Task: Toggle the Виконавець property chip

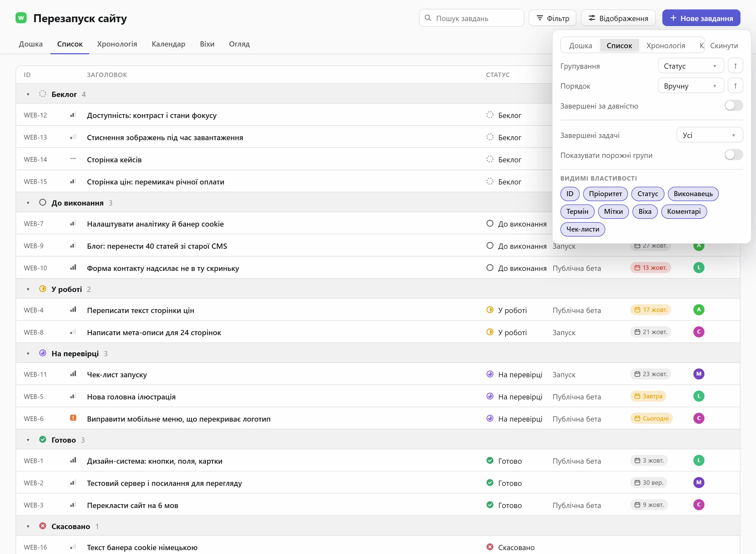Action: point(693,194)
